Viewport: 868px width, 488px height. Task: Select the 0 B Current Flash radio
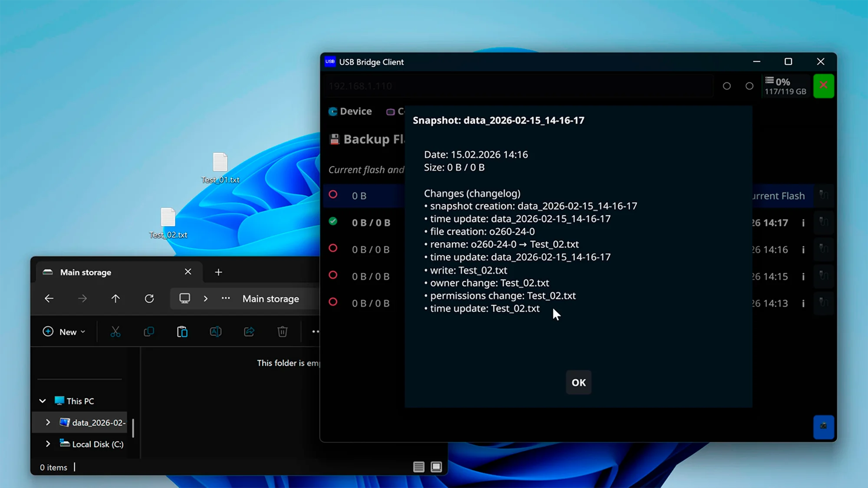point(333,195)
